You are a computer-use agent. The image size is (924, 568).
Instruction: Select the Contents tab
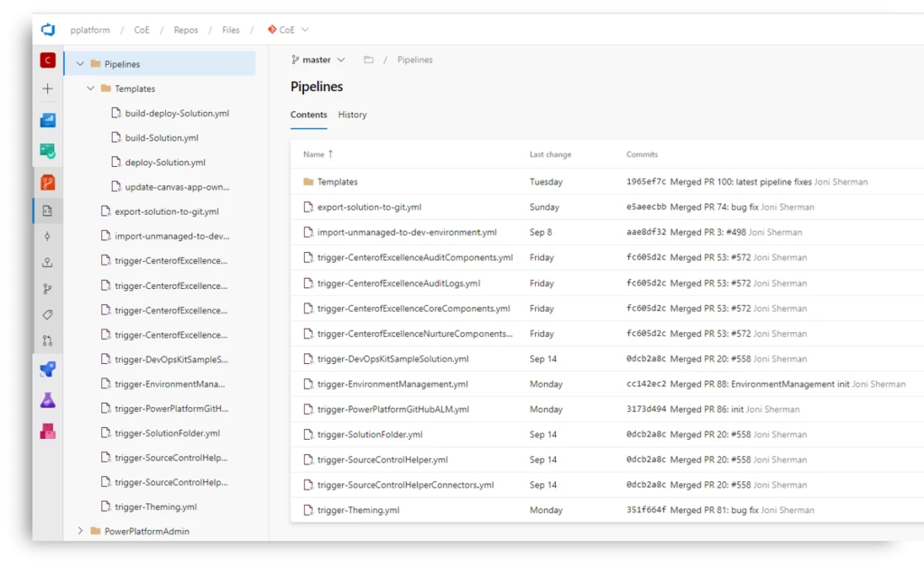[309, 115]
